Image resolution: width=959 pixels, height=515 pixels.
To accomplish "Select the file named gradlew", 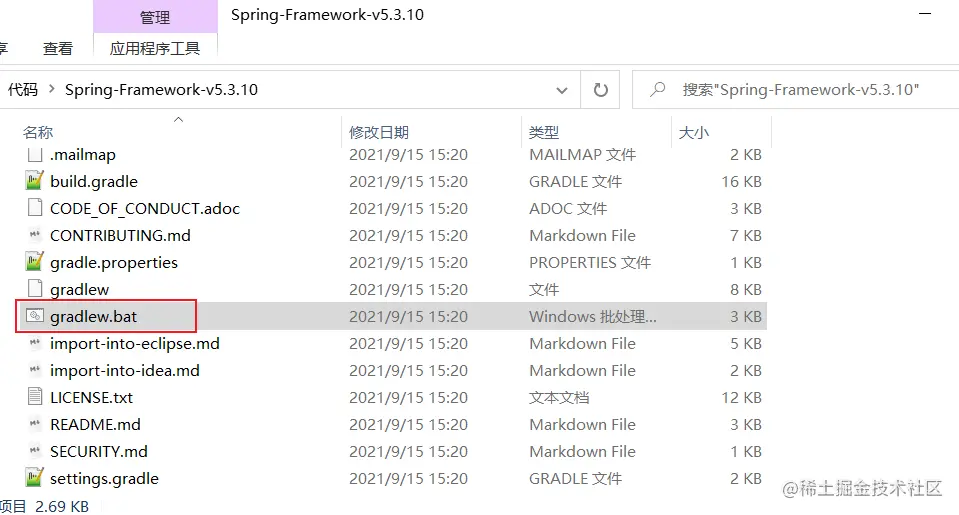I will [x=80, y=289].
